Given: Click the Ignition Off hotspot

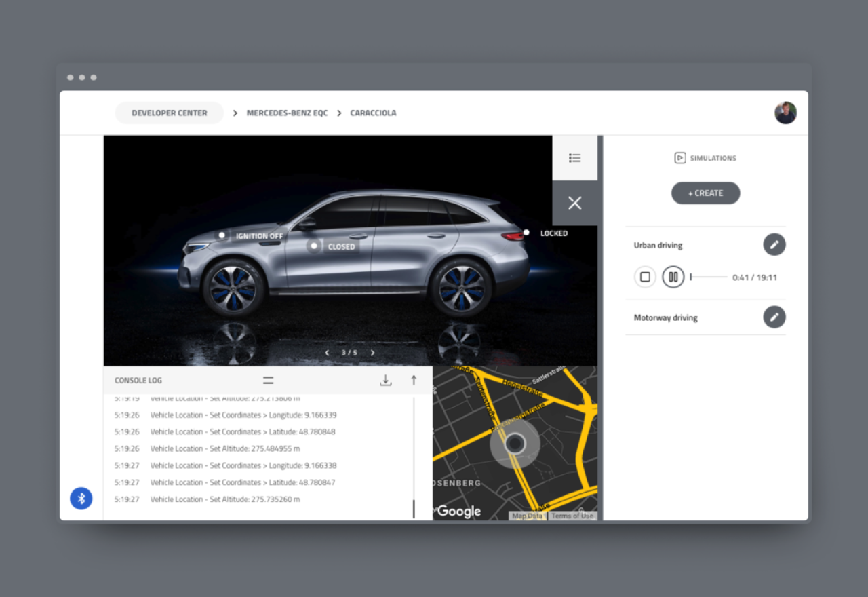Looking at the screenshot, I should 222,235.
